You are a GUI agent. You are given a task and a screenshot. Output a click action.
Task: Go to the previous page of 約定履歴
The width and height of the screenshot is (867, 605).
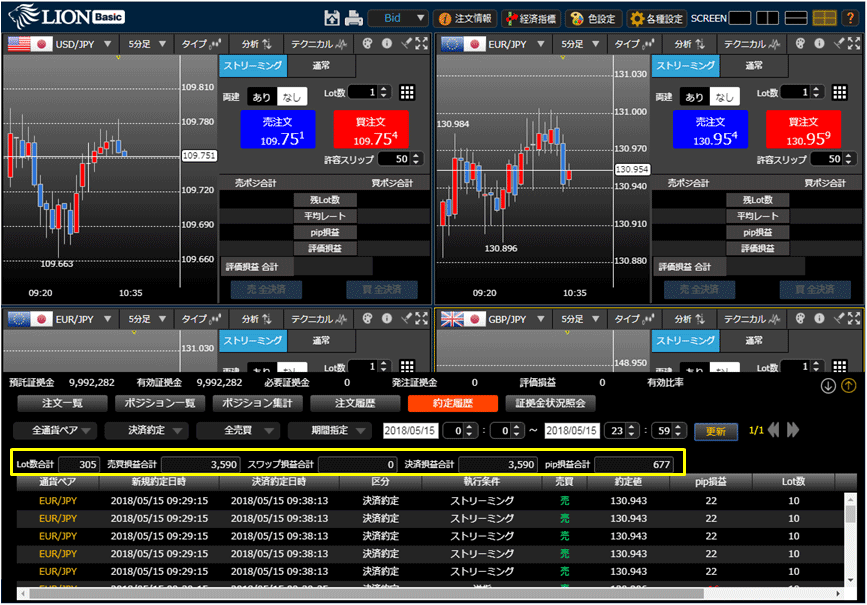[x=774, y=430]
